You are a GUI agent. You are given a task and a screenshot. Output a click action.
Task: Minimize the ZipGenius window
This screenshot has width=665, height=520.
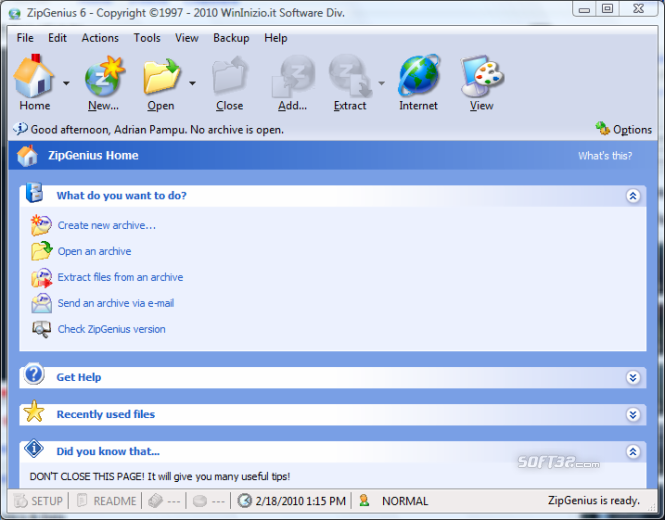(584, 9)
